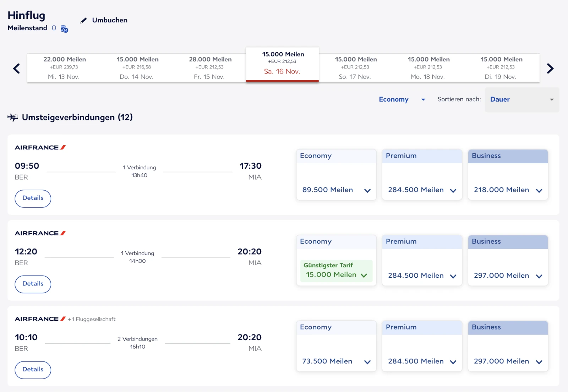The width and height of the screenshot is (568, 392).
Task: Click Meilenstand value 0
Action: pyautogui.click(x=54, y=28)
